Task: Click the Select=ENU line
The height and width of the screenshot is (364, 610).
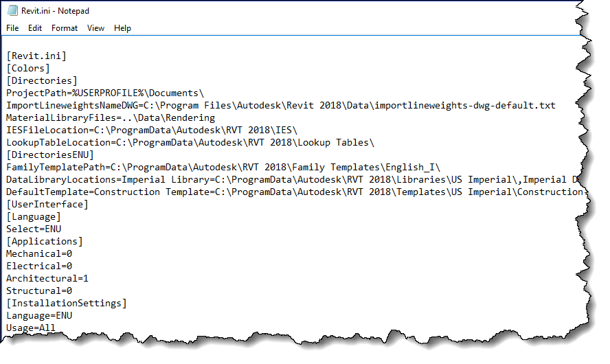Action: tap(34, 229)
